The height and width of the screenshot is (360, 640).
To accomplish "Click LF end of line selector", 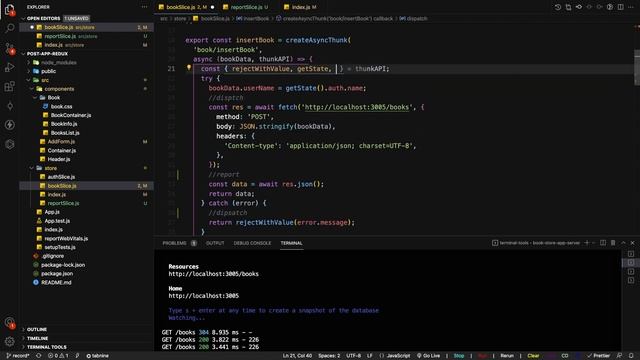I will tap(370, 356).
